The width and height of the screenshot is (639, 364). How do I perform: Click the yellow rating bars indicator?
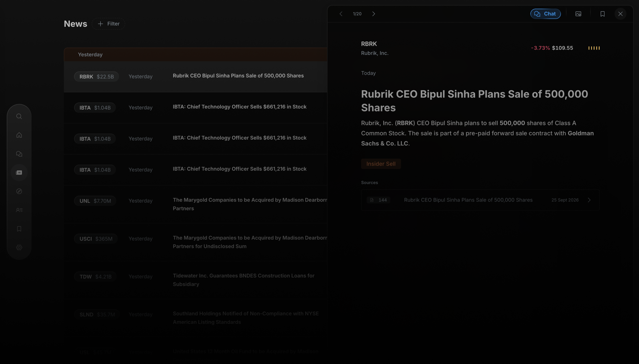click(x=594, y=48)
